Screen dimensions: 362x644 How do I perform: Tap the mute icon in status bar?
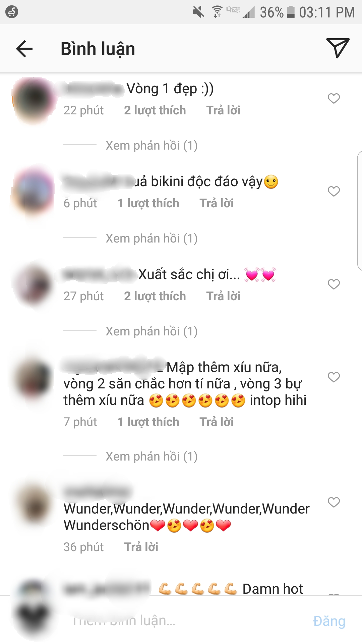pos(198,12)
